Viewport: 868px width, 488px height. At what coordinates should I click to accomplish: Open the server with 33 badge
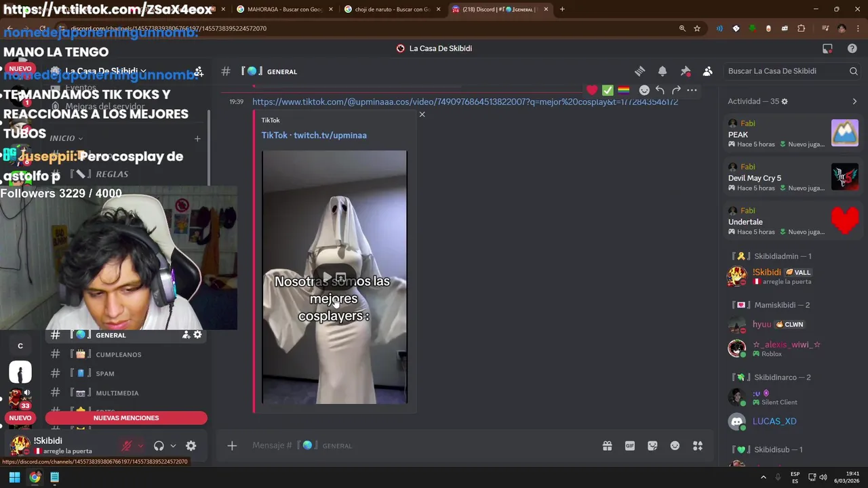click(x=20, y=399)
